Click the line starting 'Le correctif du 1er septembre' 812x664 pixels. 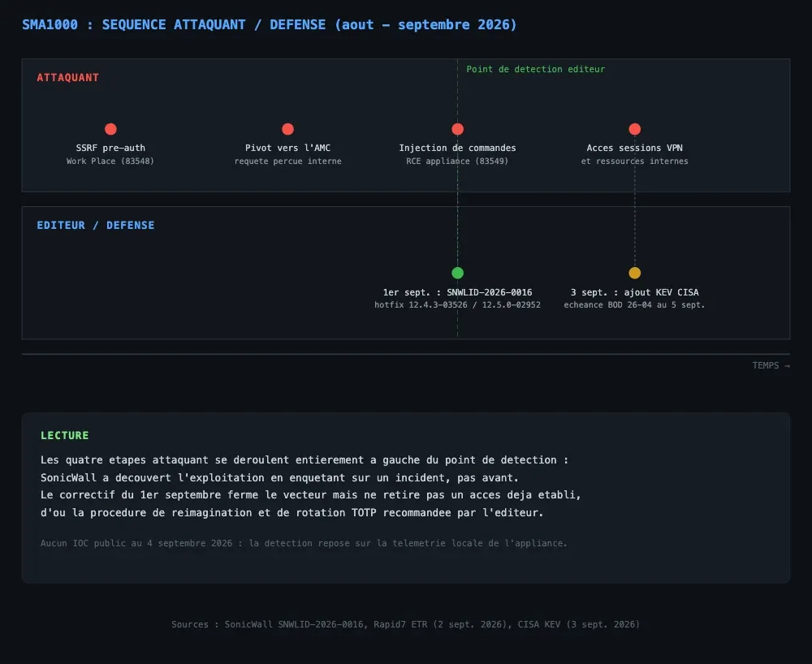(311, 495)
